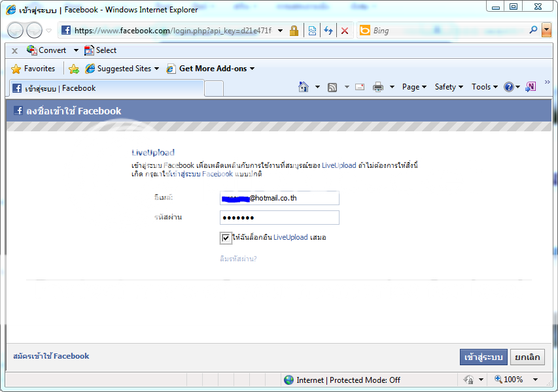The width and height of the screenshot is (558, 392).
Task: Click the facebook.com address bar field
Action: coord(173,31)
